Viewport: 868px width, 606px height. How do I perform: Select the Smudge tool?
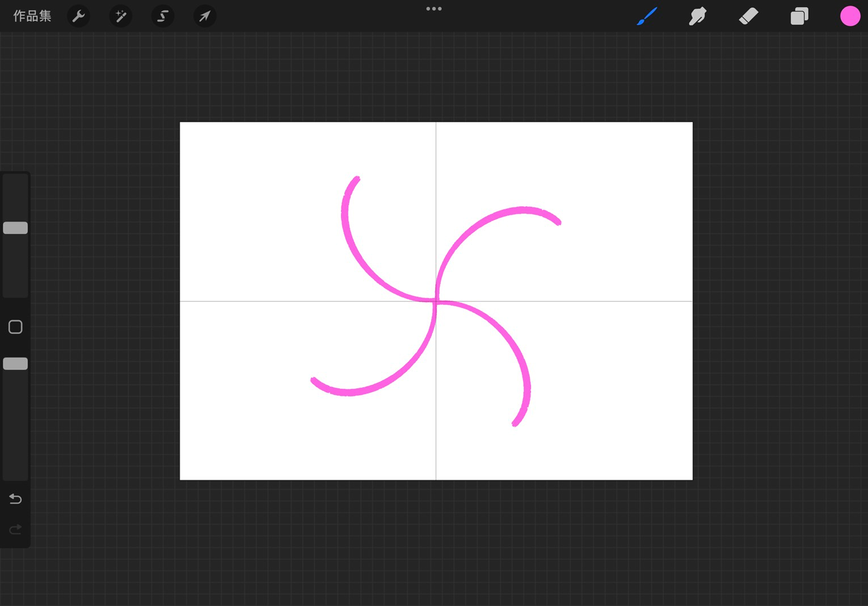(x=698, y=16)
